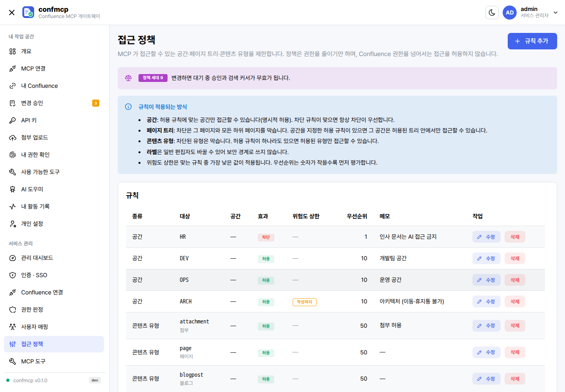The height and width of the screenshot is (392, 565).
Task: Click the 작성까지 risk limit badge
Action: (x=304, y=302)
